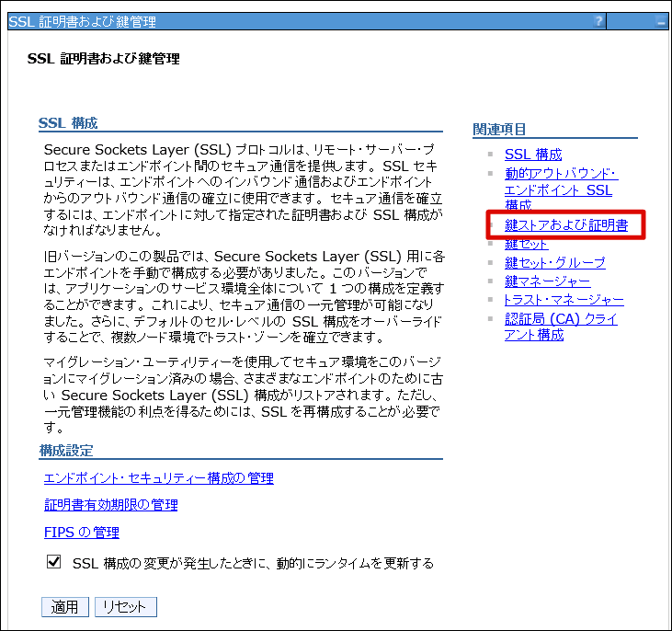Screen dimensions: 672x631
Task: Click the 構成設定 heading
Action: point(65,451)
